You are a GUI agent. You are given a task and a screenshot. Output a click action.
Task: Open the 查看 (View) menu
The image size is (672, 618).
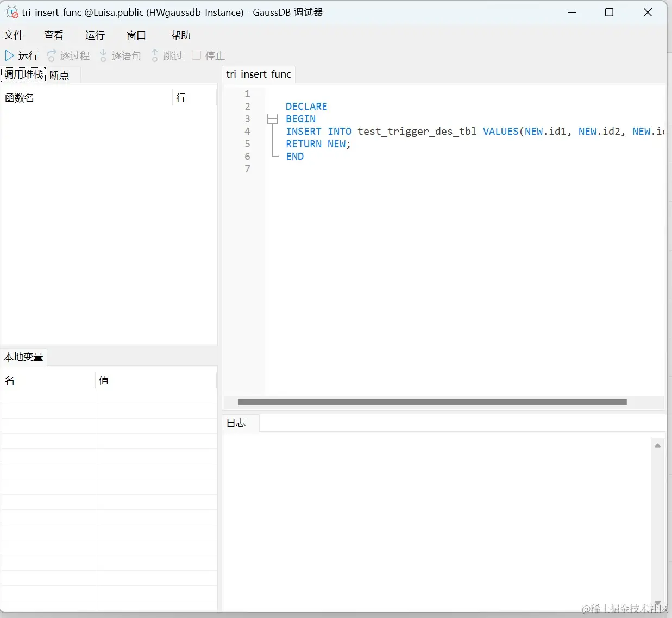(x=54, y=35)
